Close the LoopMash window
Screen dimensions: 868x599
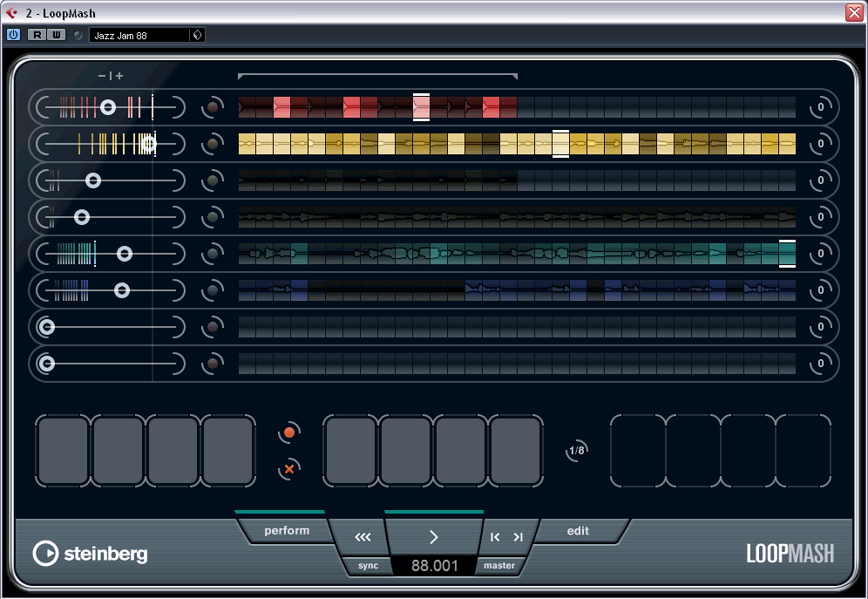tap(855, 12)
